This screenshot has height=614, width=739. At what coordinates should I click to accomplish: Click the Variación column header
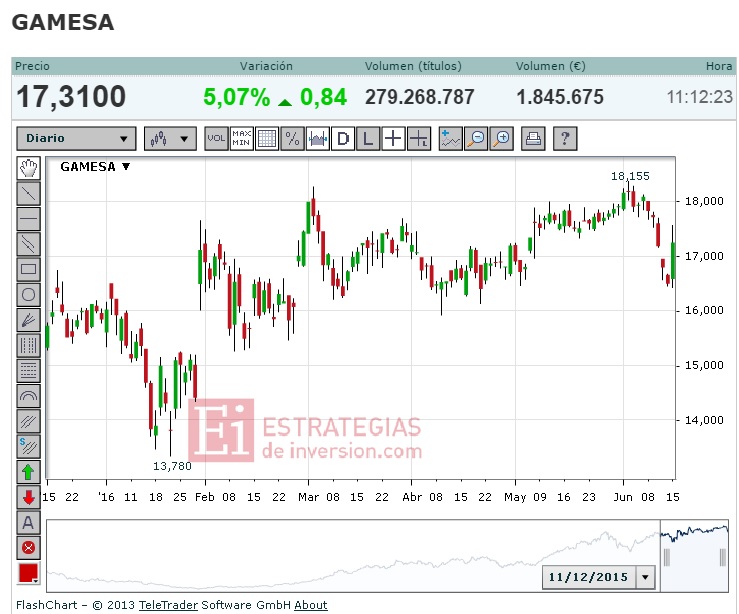(266, 66)
